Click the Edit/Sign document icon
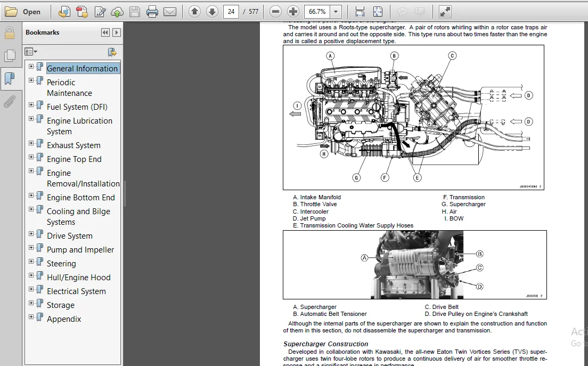 (100, 12)
